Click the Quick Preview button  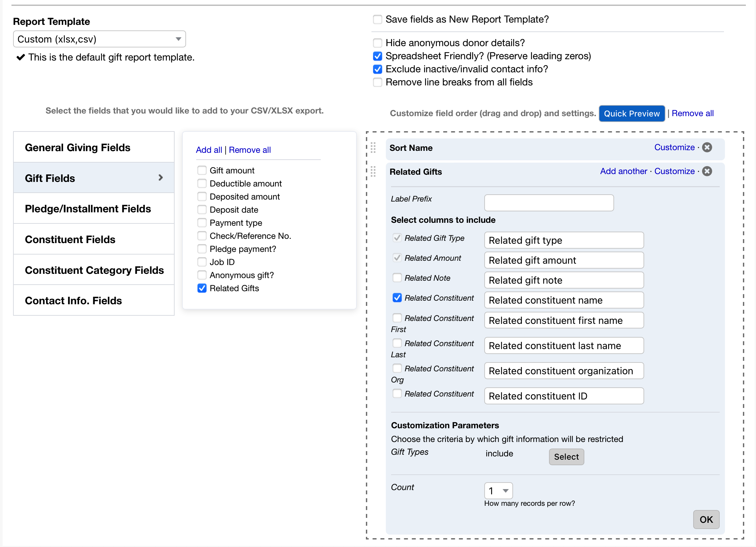[631, 114]
